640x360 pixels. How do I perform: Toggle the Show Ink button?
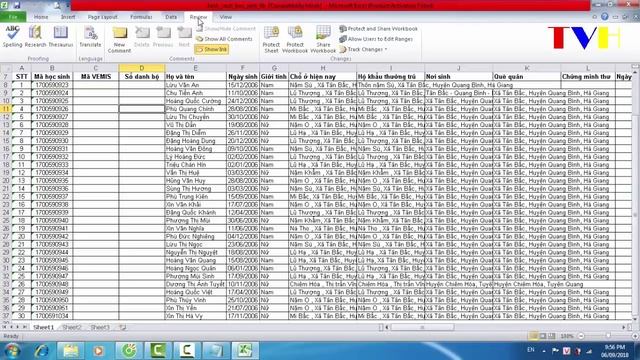click(x=211, y=49)
